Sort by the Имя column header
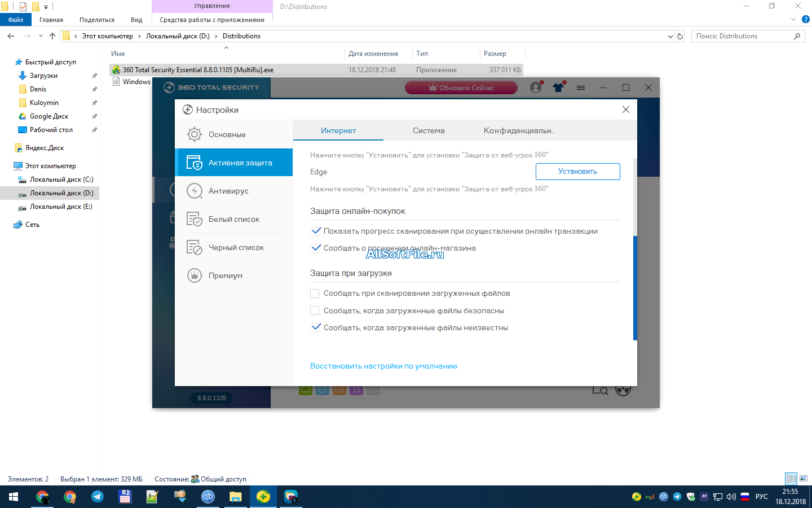The height and width of the screenshot is (508, 812). (x=226, y=54)
